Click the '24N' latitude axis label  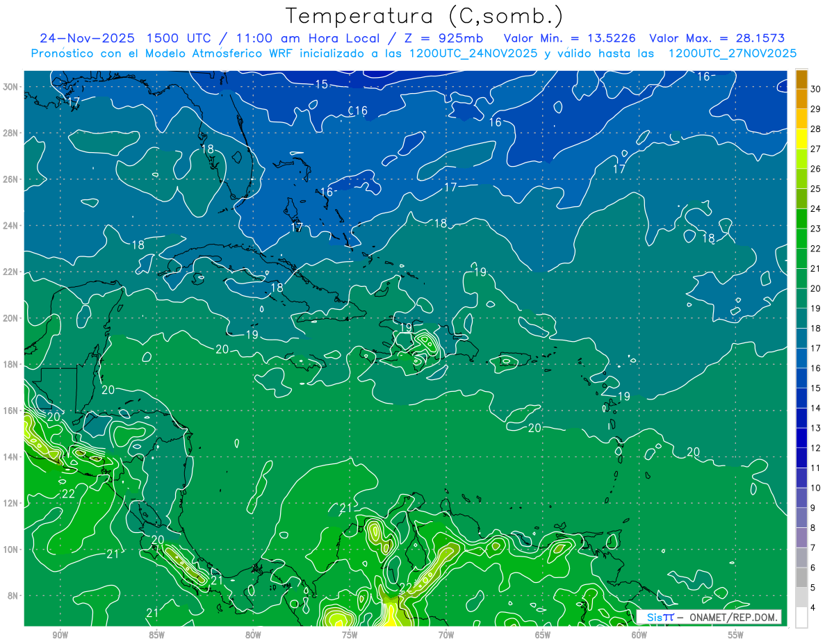12,226
